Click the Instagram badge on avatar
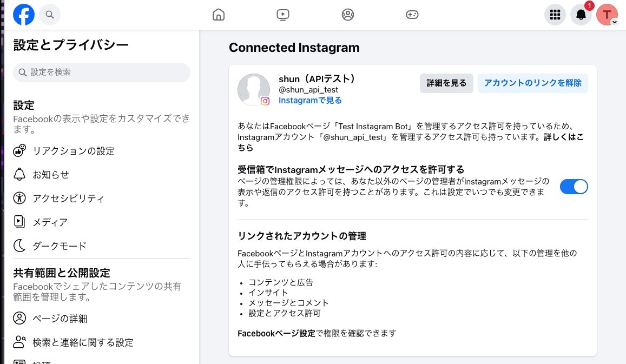Image resolution: width=626 pixels, height=364 pixels. coord(265,101)
